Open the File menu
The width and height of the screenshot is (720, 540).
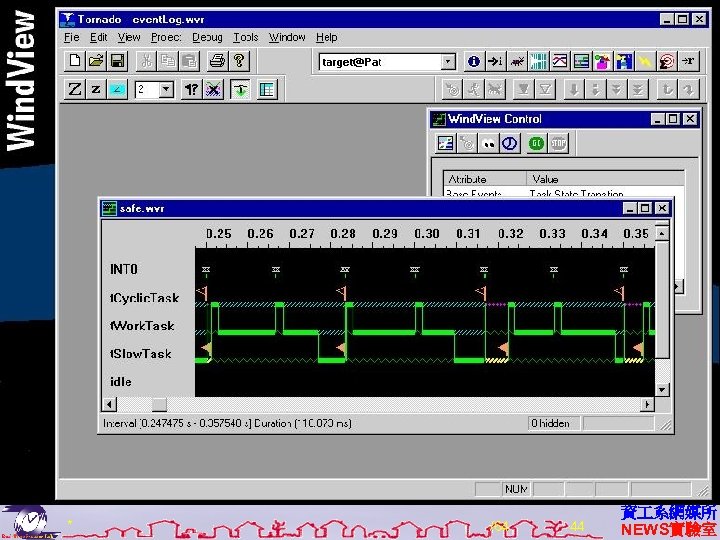point(72,37)
